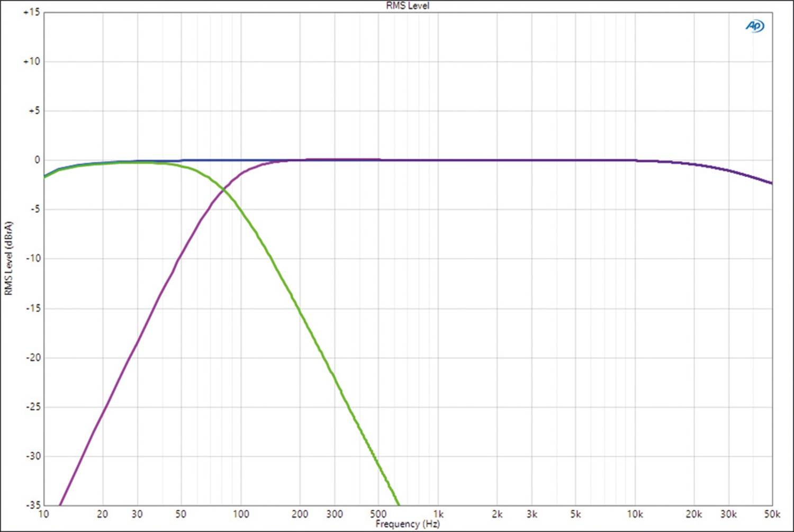Click the -5 y-axis value

34,209
